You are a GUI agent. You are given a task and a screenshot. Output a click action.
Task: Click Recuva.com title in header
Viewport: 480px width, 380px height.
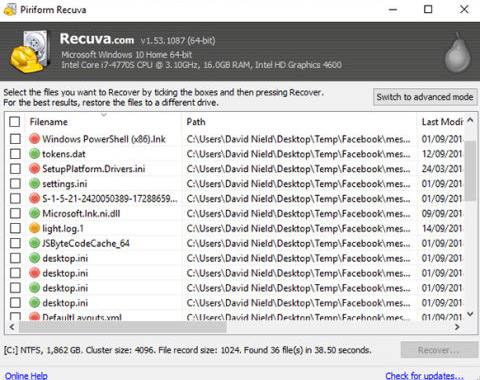coord(97,39)
